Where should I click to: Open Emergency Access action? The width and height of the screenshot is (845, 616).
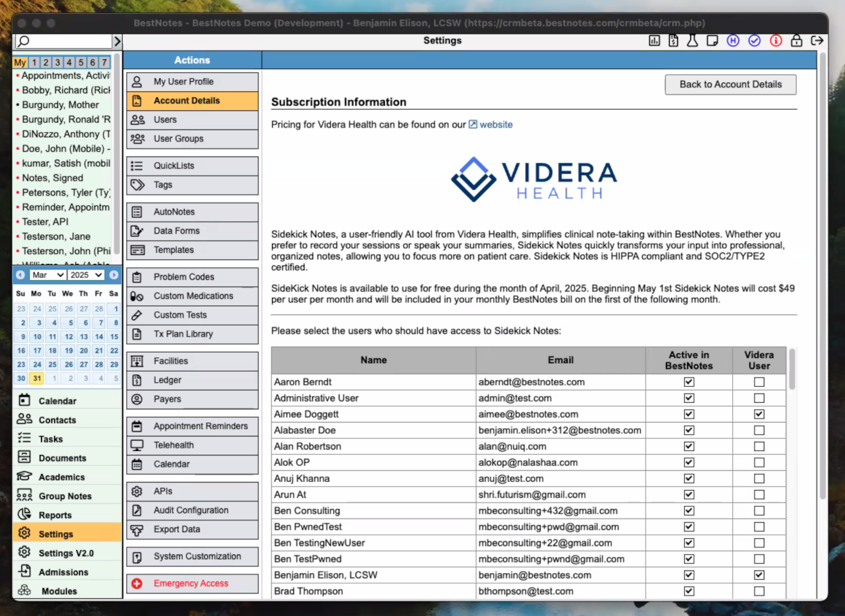point(192,584)
